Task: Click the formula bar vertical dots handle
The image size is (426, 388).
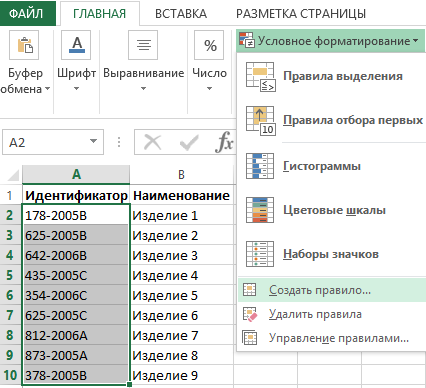Action: [x=119, y=142]
